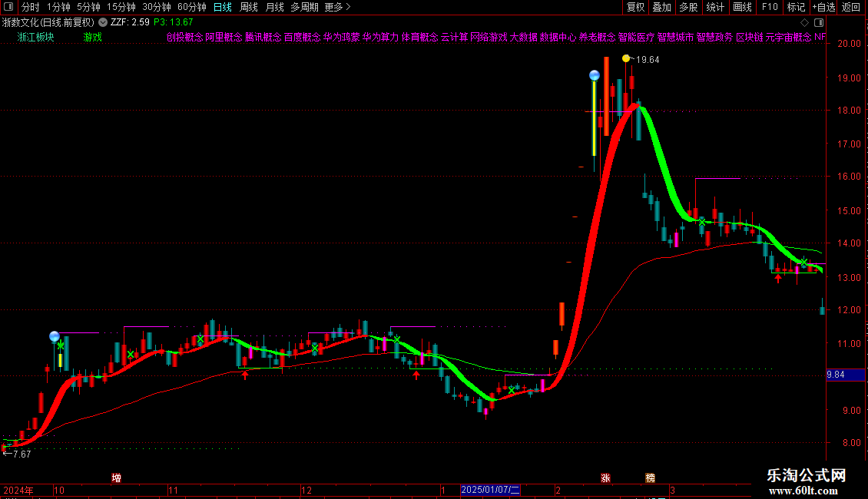Click the 统计 statistics button
This screenshot has height=499, width=868.
pyautogui.click(x=714, y=7)
